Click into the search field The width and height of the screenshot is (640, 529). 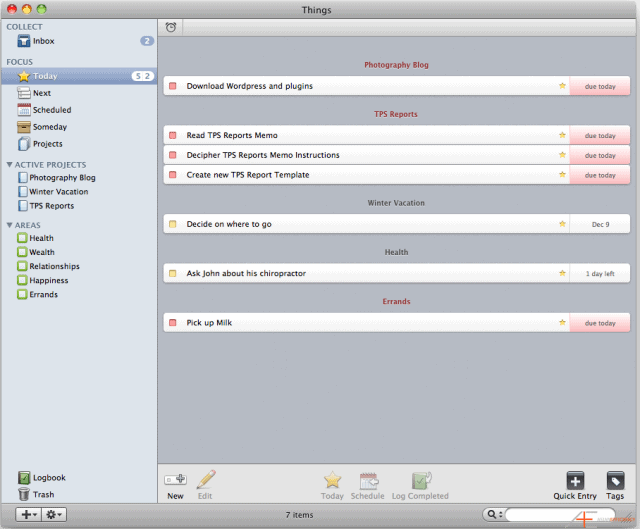pos(560,514)
